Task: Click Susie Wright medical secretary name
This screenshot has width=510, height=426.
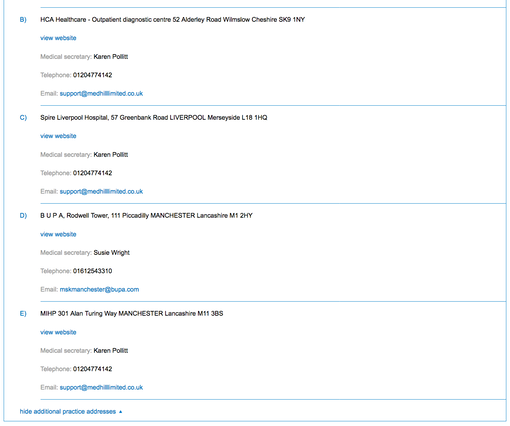Action: [111, 253]
